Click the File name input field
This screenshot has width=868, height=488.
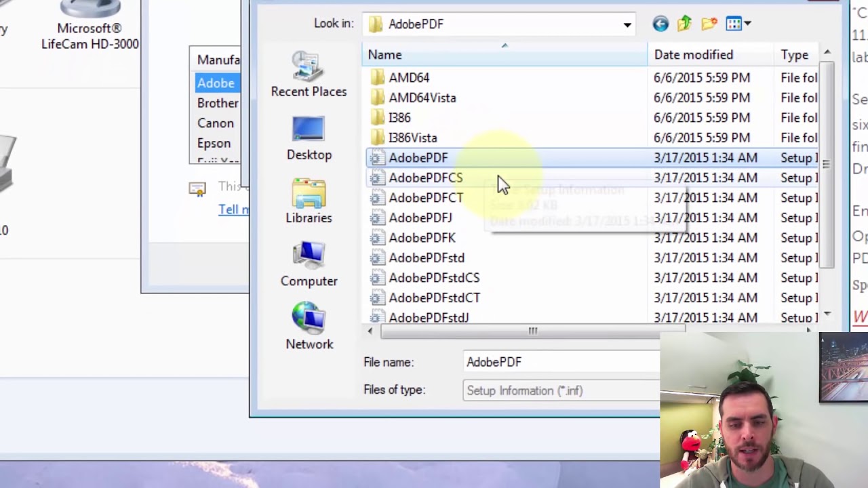561,362
